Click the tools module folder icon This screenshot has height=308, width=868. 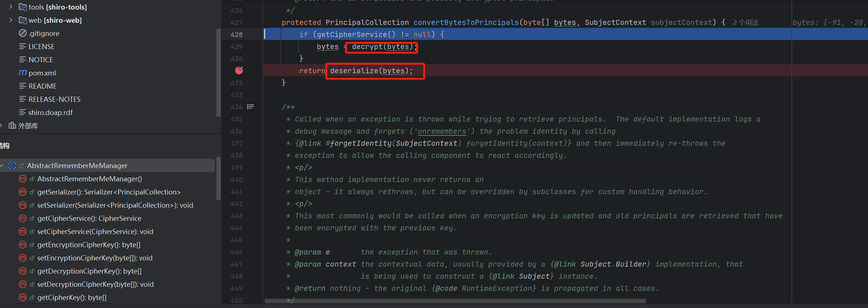pyautogui.click(x=23, y=7)
